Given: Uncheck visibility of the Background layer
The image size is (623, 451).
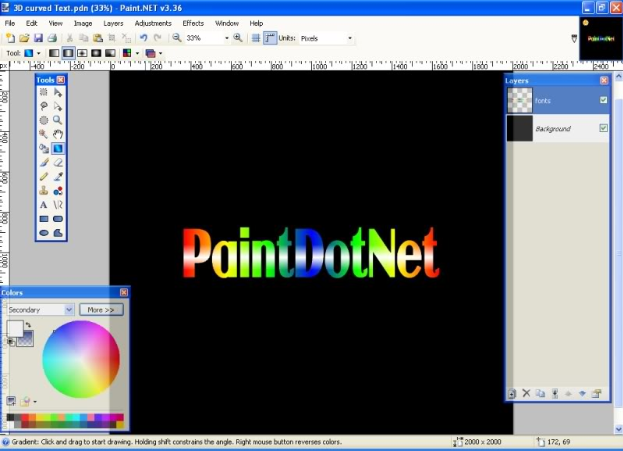Looking at the screenshot, I should [604, 128].
